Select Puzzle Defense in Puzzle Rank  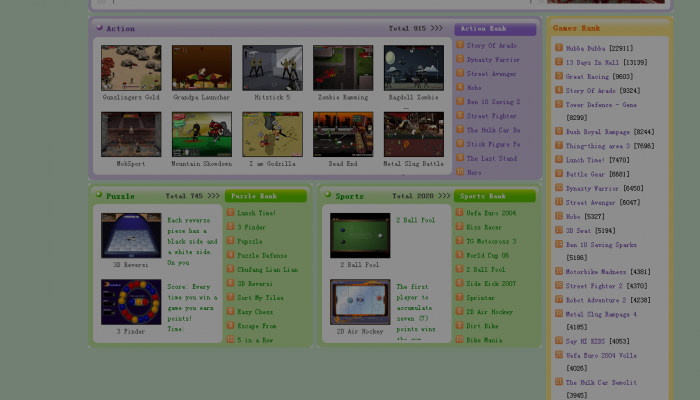pos(261,255)
